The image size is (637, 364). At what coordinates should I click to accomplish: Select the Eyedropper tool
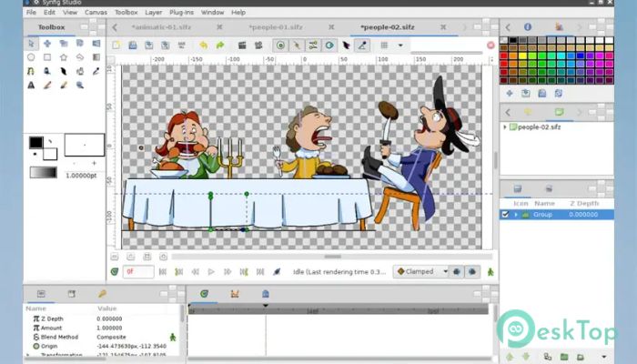pos(96,71)
